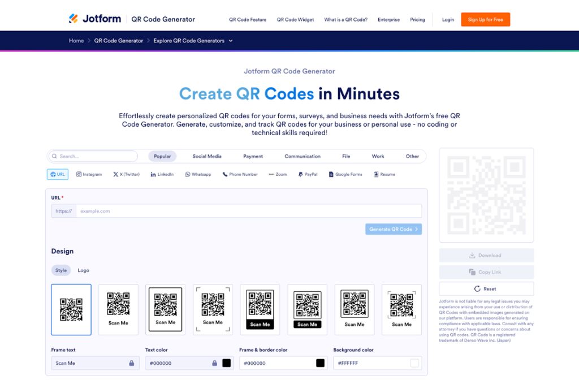Select the borderless Scan Me frame style
Image resolution: width=579 pixels, height=392 pixels.
click(x=118, y=309)
